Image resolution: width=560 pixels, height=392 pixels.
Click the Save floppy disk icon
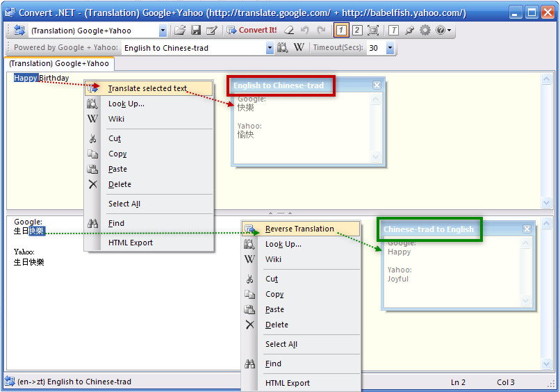(x=196, y=31)
